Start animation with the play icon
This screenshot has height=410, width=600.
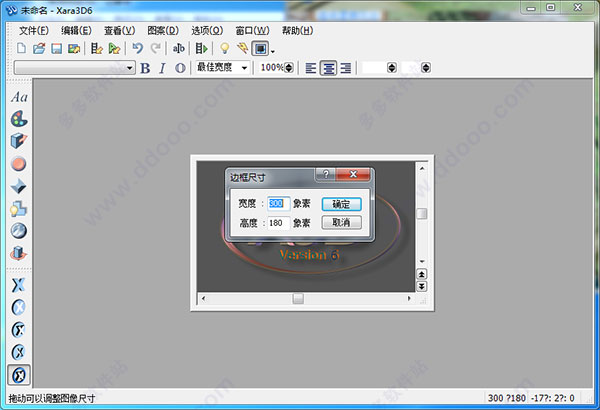point(201,48)
